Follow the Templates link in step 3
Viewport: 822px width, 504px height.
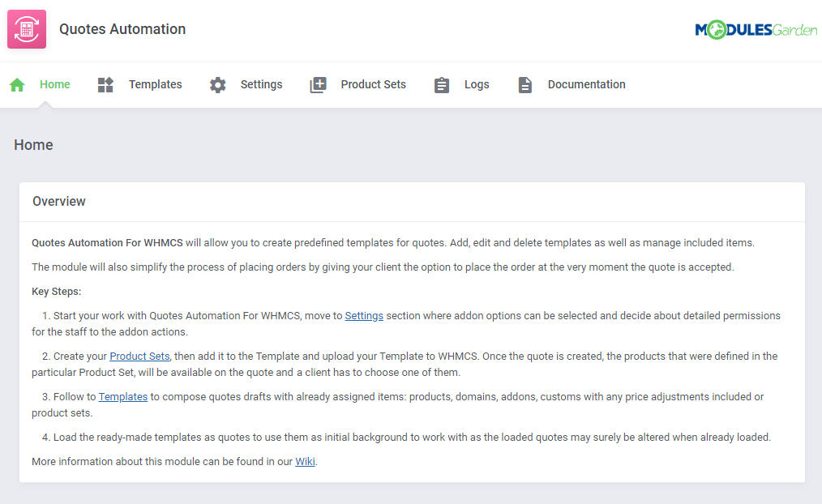pyautogui.click(x=123, y=396)
